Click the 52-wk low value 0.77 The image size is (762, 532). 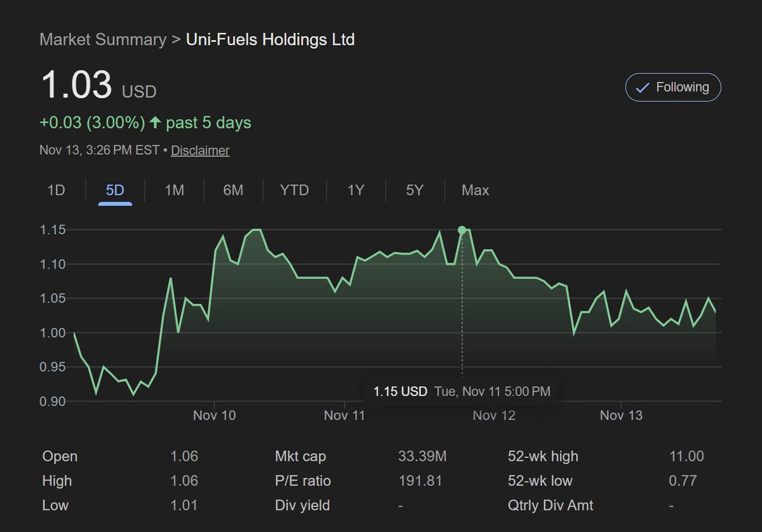pyautogui.click(x=683, y=481)
